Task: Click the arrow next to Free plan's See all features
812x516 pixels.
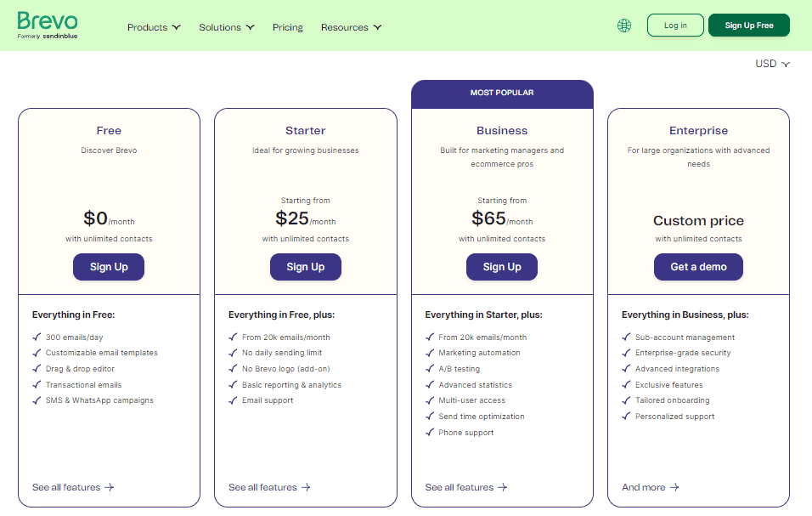Action: pos(110,487)
